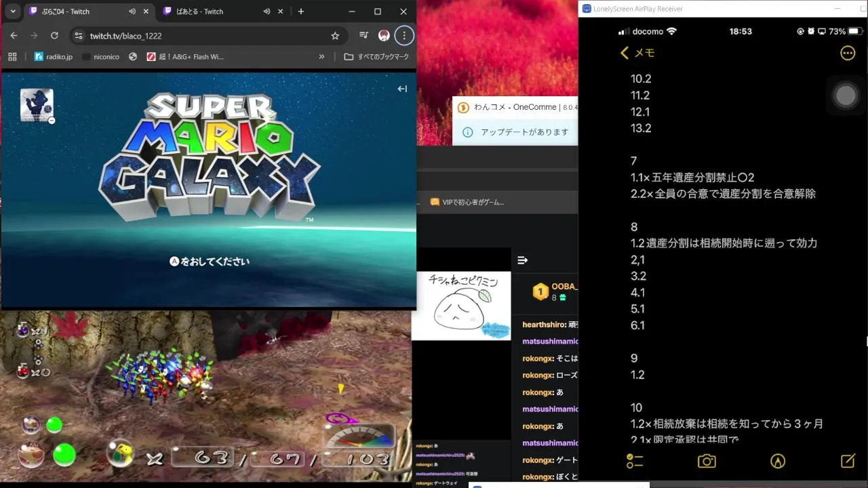Click the チシャねこピクミン drawing image
This screenshot has height=488, width=868.
[461, 306]
